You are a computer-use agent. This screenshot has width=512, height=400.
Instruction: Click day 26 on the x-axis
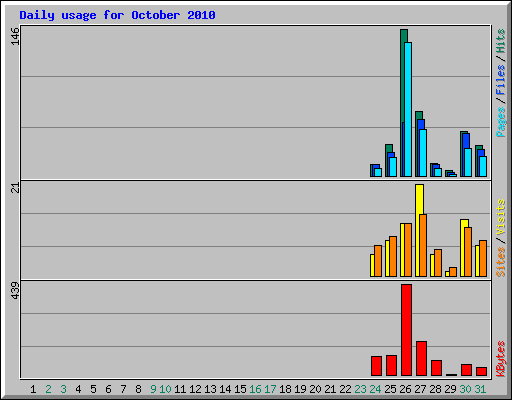(x=405, y=389)
